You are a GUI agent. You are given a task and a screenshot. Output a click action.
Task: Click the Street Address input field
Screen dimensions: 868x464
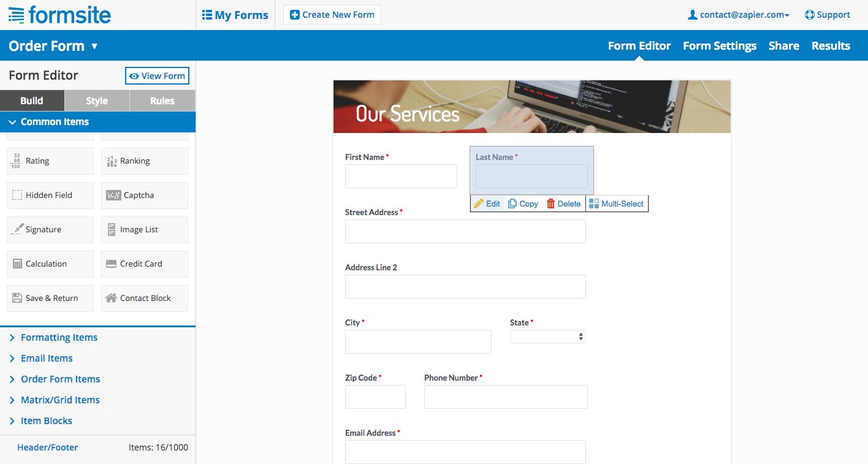465,232
